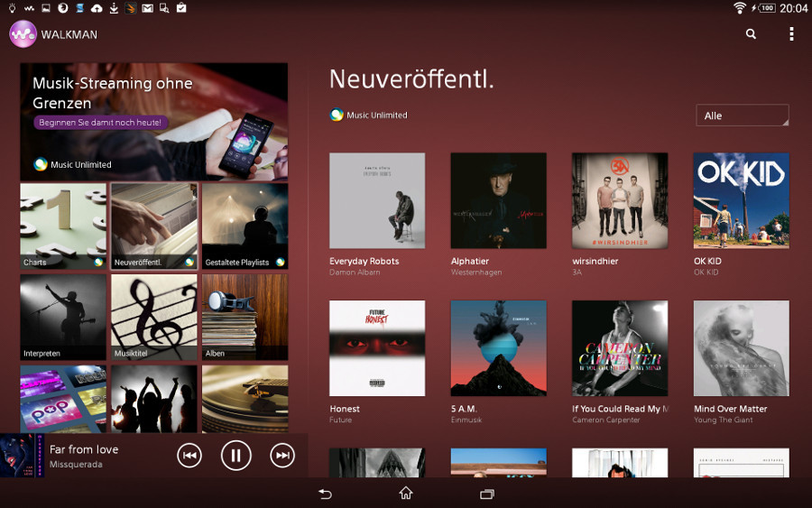Open the 5 A.M. album cover
The height and width of the screenshot is (508, 812).
[x=498, y=348]
